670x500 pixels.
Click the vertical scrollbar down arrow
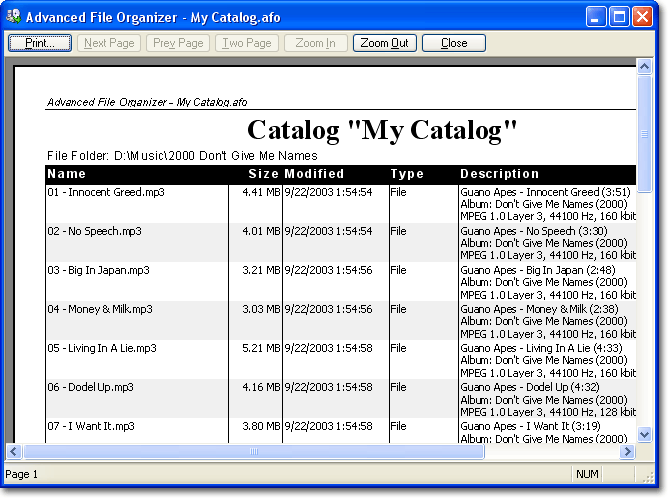click(645, 435)
